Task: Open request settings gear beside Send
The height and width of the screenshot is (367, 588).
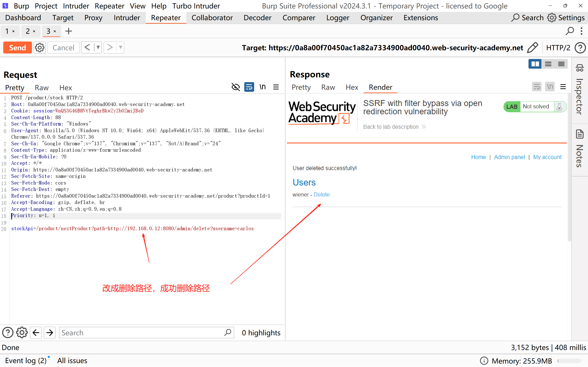Action: click(40, 48)
